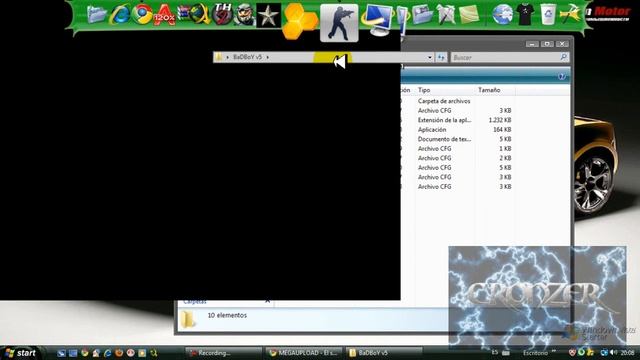Open the Tony Hawk TH dock icon

(x=223, y=15)
